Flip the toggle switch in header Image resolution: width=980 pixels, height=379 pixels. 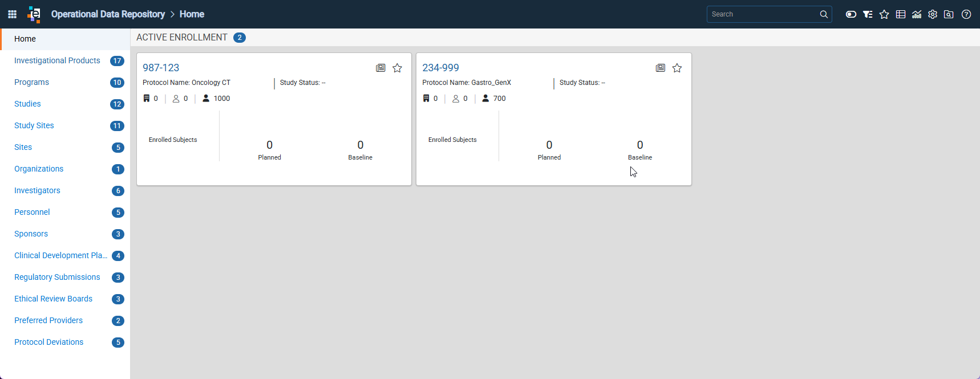pos(851,14)
